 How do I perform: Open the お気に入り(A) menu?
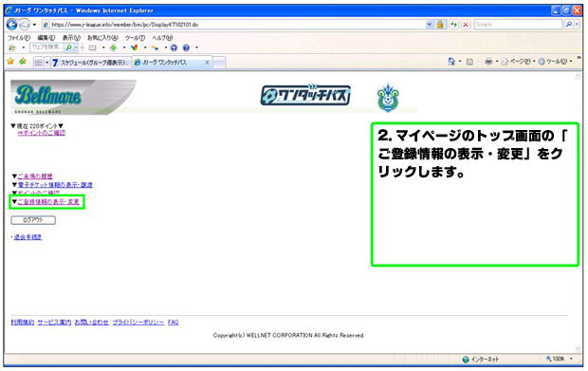pos(102,38)
